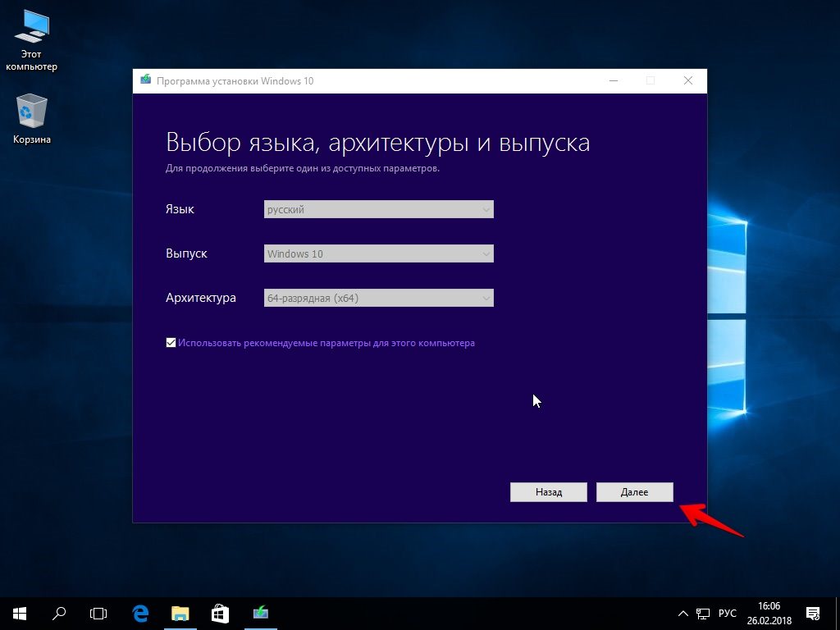
Task: Click the Show desktop strip on taskbar
Action: click(x=838, y=614)
